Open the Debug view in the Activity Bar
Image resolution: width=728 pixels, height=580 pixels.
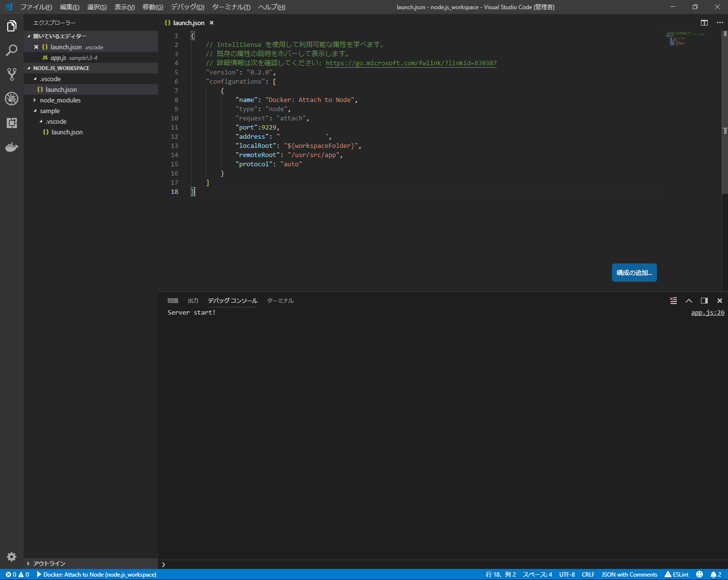coord(12,99)
